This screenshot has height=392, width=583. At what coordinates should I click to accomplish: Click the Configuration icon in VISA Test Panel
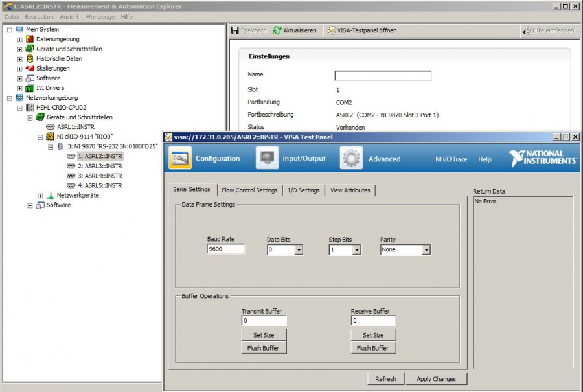181,158
